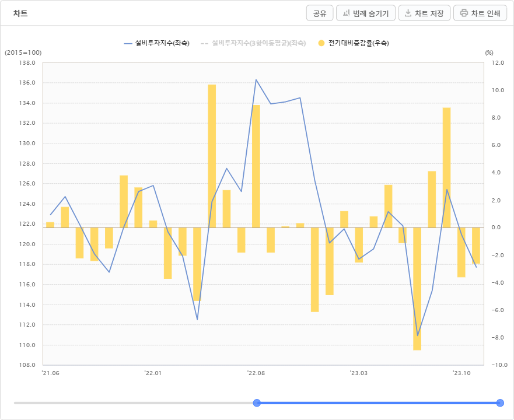Click the 차트 저장 button text
This screenshot has height=420, width=514.
(x=429, y=13)
